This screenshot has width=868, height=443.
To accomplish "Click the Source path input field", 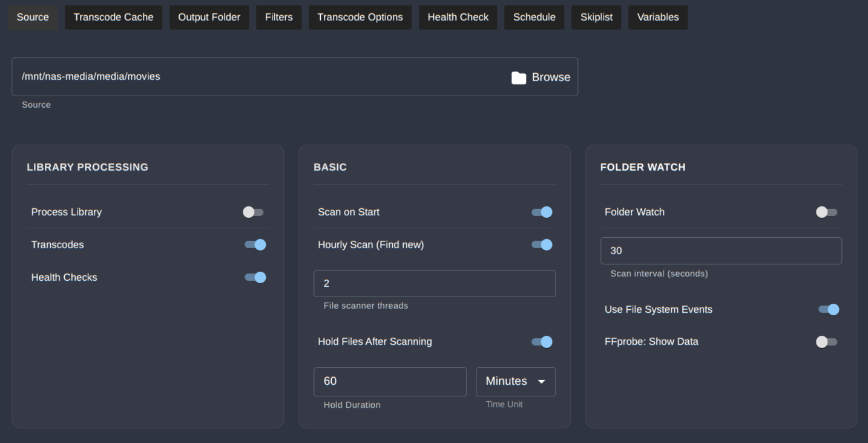I will [295, 77].
